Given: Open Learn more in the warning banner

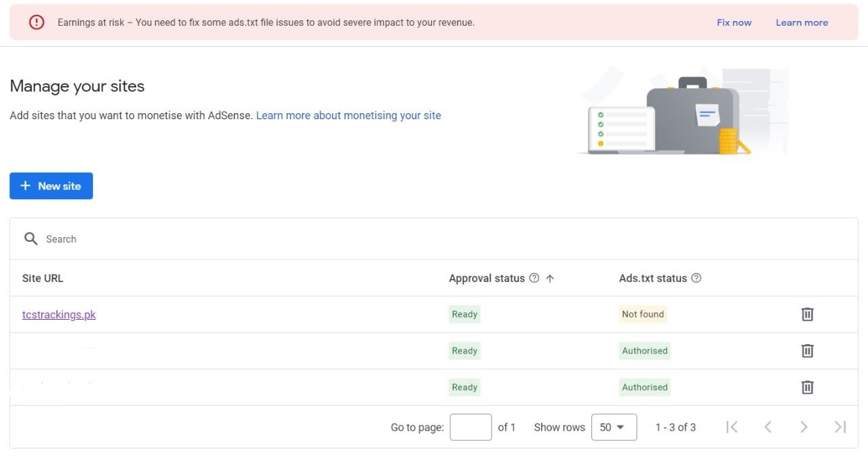Looking at the screenshot, I should (802, 22).
